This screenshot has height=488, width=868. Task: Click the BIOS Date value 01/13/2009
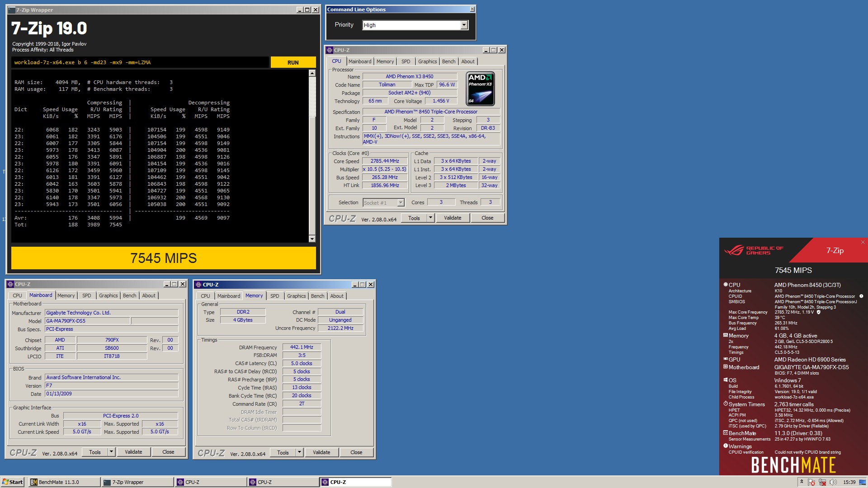point(111,394)
